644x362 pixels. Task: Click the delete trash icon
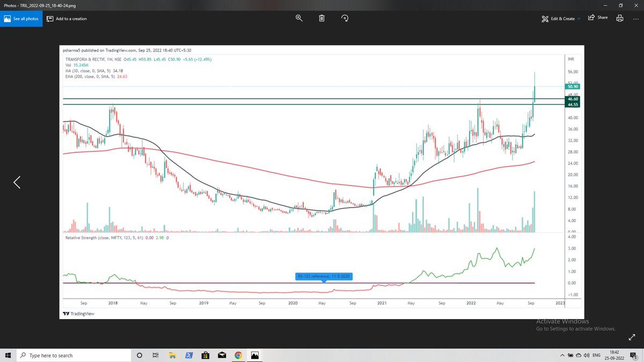(321, 18)
